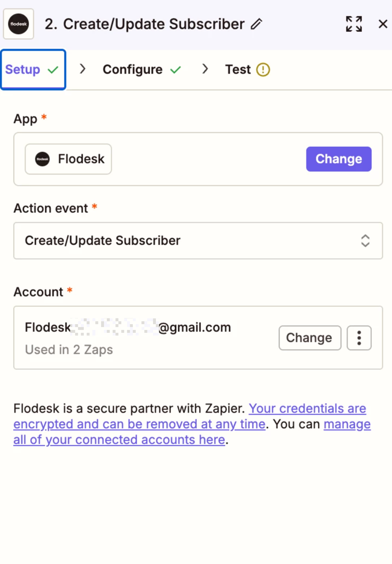Click the chevron between Configure and Test

click(205, 69)
